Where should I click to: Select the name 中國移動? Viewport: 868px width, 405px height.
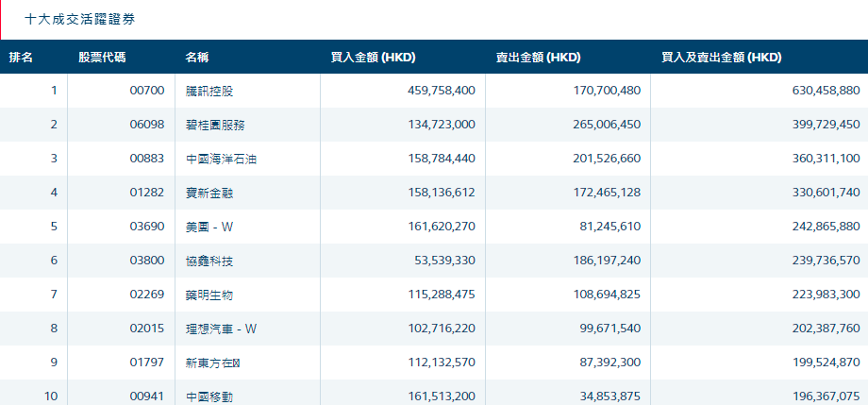(209, 397)
